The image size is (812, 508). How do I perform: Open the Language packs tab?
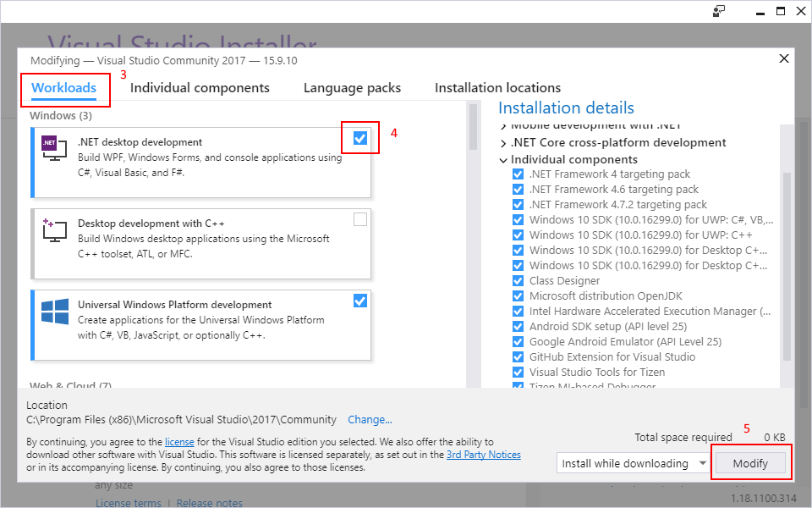(352, 87)
